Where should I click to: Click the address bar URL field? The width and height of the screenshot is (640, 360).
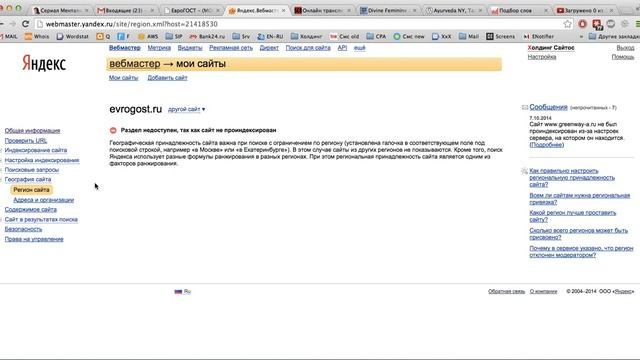[300, 24]
